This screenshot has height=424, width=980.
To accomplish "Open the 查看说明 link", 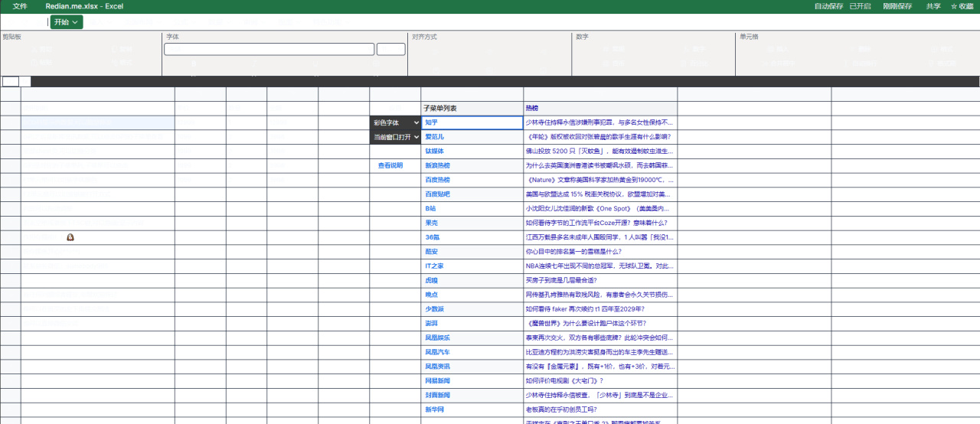I will 390,165.
